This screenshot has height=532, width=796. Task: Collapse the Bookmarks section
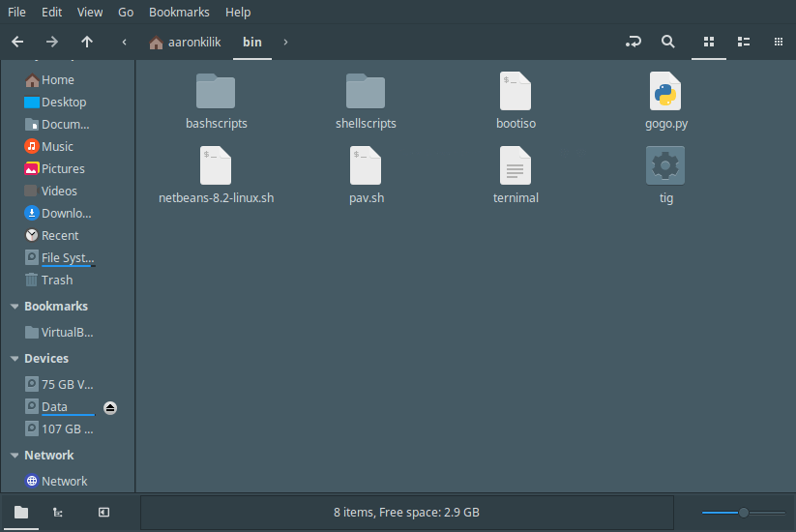click(x=15, y=307)
